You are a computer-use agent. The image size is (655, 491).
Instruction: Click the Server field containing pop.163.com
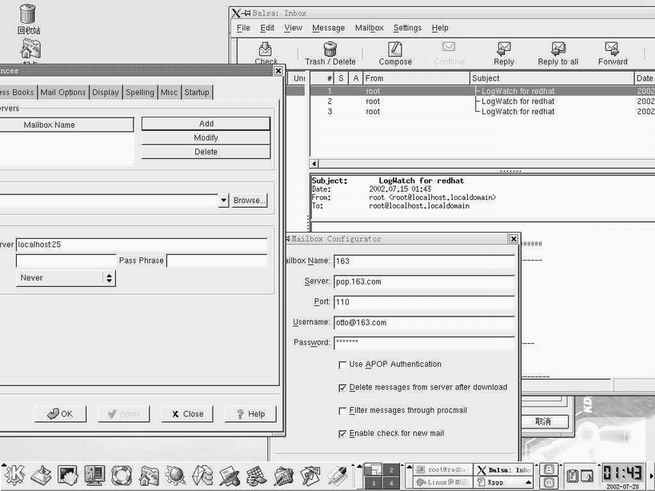(x=424, y=282)
